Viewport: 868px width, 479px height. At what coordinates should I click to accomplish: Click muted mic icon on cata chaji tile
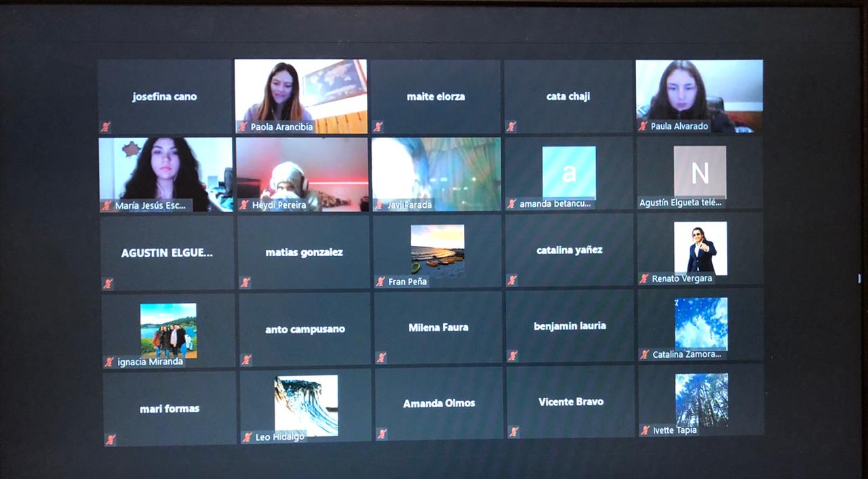(x=512, y=127)
